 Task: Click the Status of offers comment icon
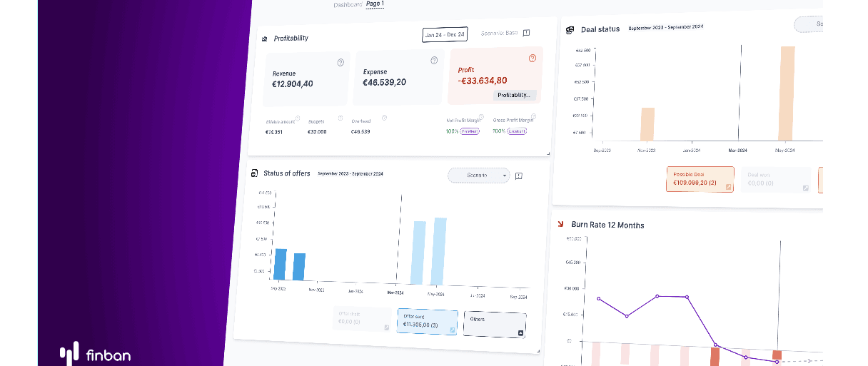coord(519,176)
